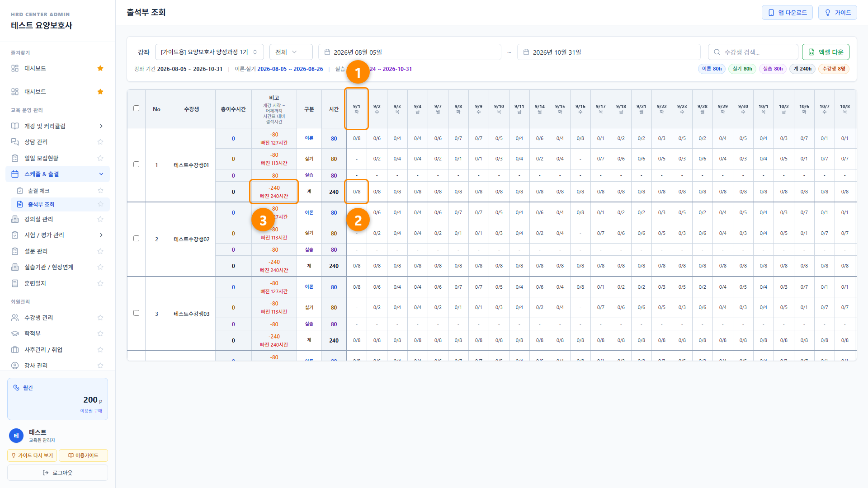Screen dimensions: 868x488
Task: Favorite 실습기관 / 현장연계 via star
Action: coord(100,267)
